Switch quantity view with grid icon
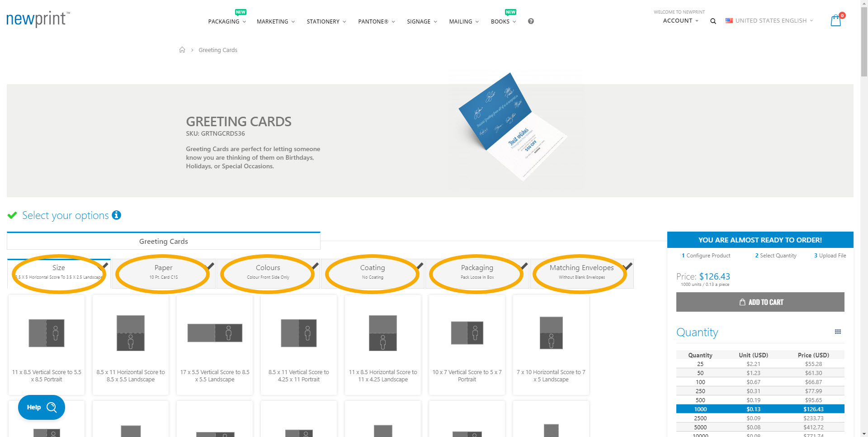This screenshot has height=437, width=868. point(838,332)
